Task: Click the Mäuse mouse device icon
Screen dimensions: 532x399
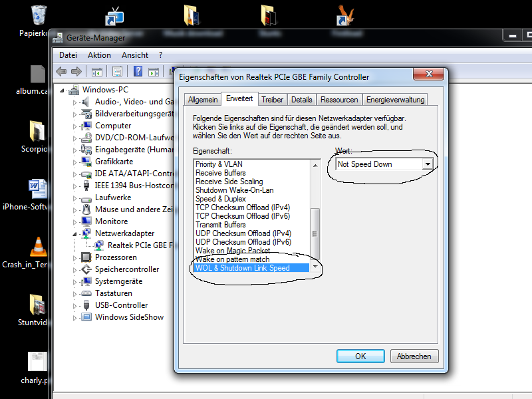Action: 86,209
